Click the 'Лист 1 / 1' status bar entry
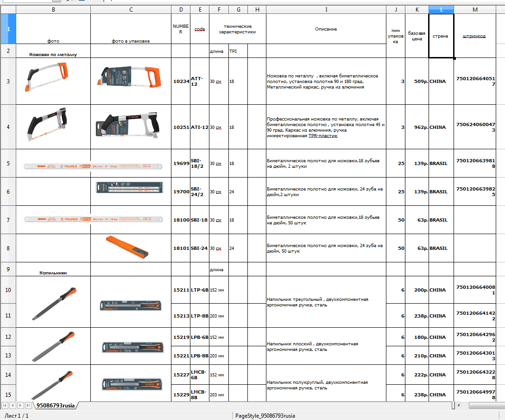The image size is (505, 420). (16, 415)
